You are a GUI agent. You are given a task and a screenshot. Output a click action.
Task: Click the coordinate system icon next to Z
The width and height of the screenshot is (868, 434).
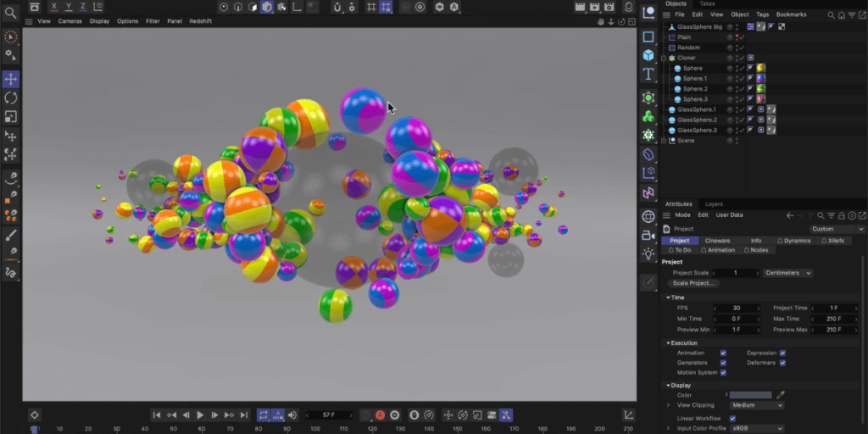(x=97, y=7)
